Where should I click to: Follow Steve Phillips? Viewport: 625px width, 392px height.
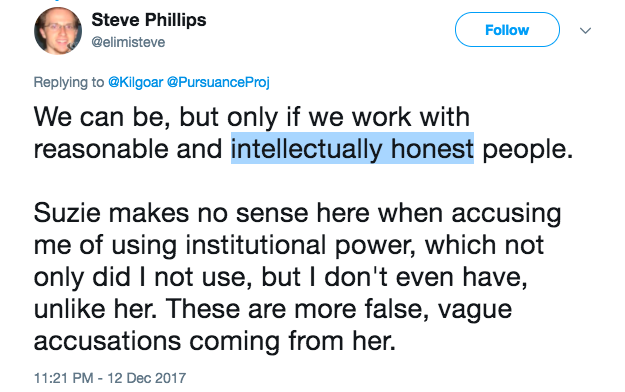pyautogui.click(x=507, y=30)
